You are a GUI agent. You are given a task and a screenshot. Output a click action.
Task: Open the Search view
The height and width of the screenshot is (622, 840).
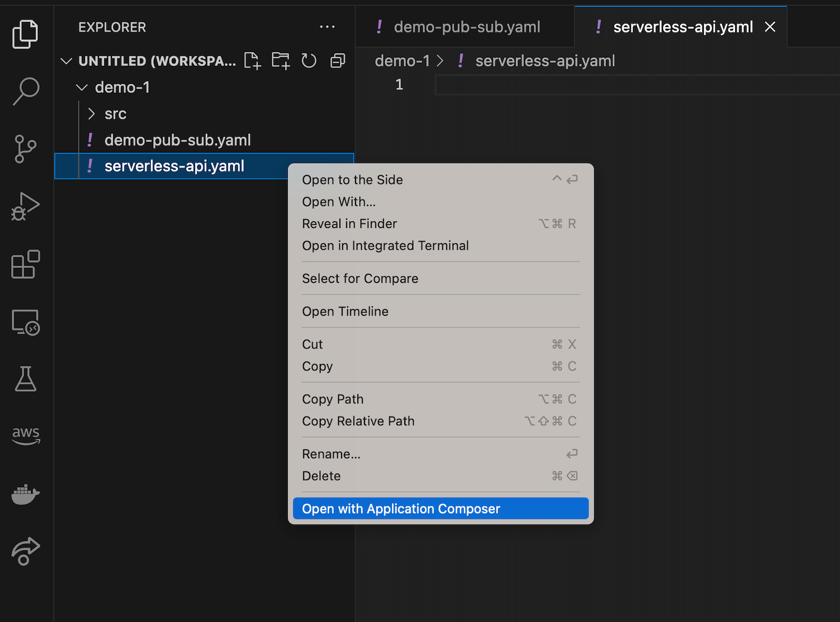pyautogui.click(x=26, y=91)
